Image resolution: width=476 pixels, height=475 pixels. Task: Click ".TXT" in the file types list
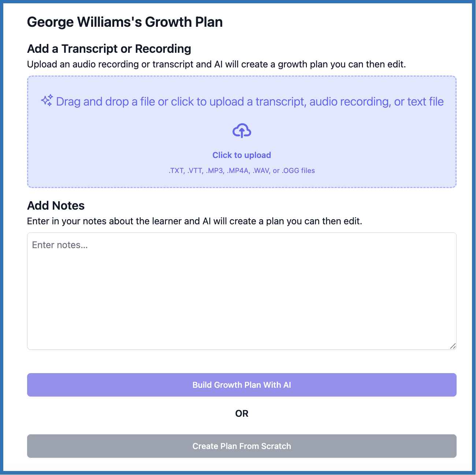(x=176, y=171)
